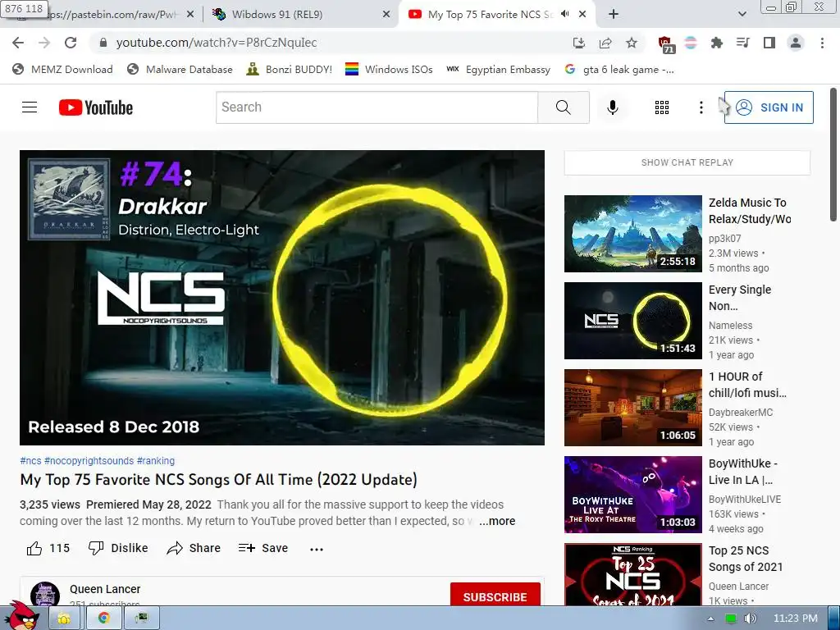Open Angry Birds start button in taskbar

click(x=22, y=617)
